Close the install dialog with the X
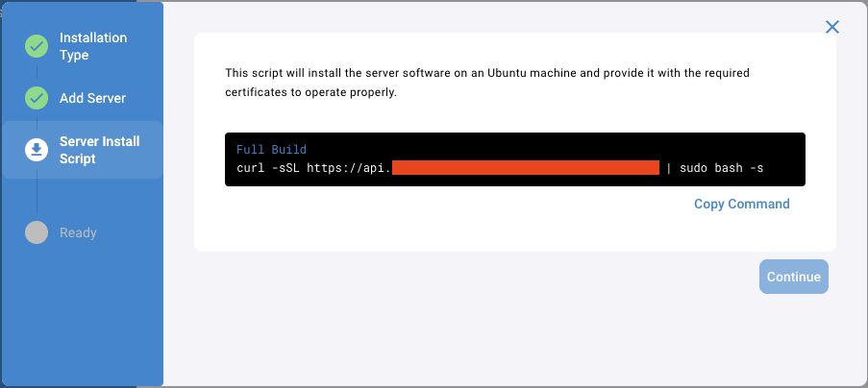This screenshot has height=388, width=868. coord(832,27)
